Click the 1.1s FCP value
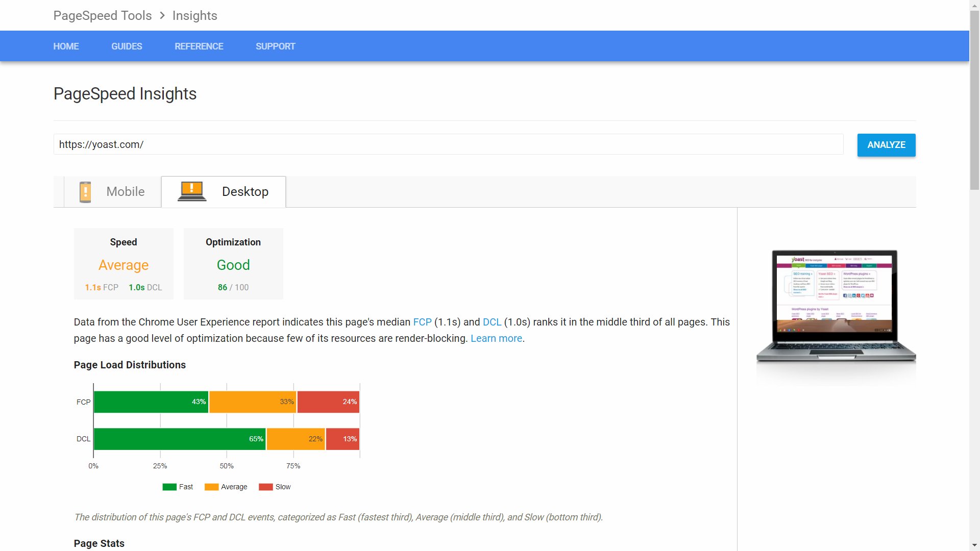Screen dimensions: 980x551 tap(102, 287)
